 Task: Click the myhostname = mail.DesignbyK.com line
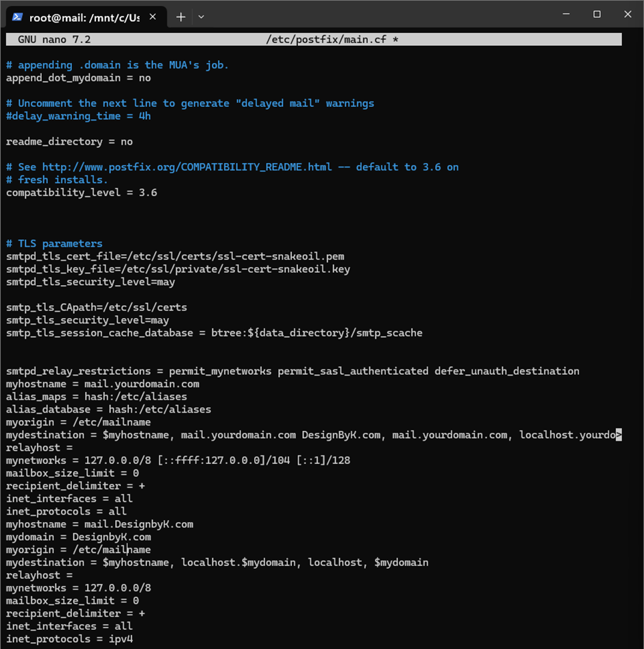coord(99,524)
